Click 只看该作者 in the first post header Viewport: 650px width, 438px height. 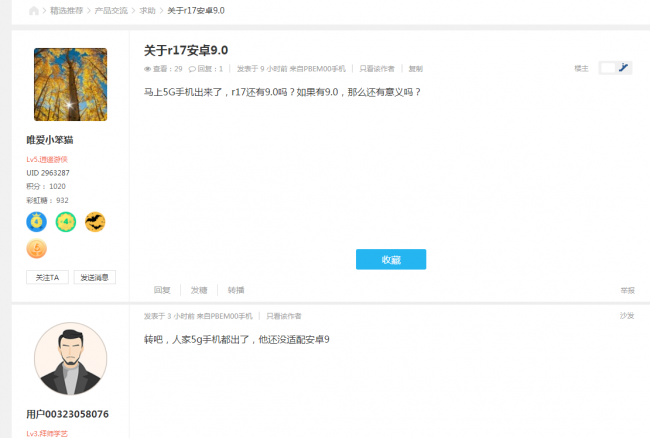[x=377, y=69]
